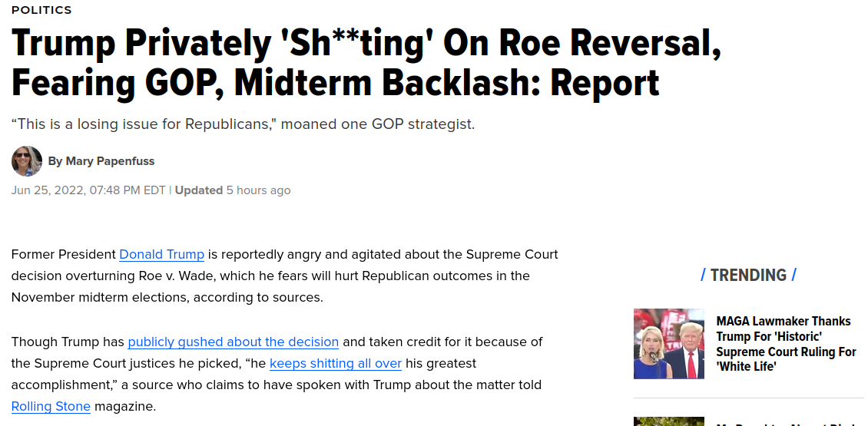Image resolution: width=868 pixels, height=426 pixels.
Task: Open the POLITICS section label
Action: point(41,10)
